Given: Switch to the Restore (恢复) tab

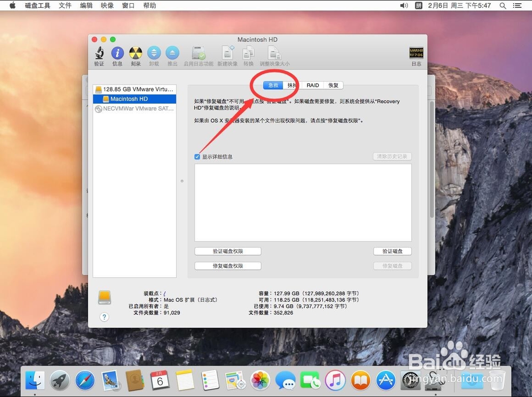Looking at the screenshot, I should pyautogui.click(x=333, y=86).
